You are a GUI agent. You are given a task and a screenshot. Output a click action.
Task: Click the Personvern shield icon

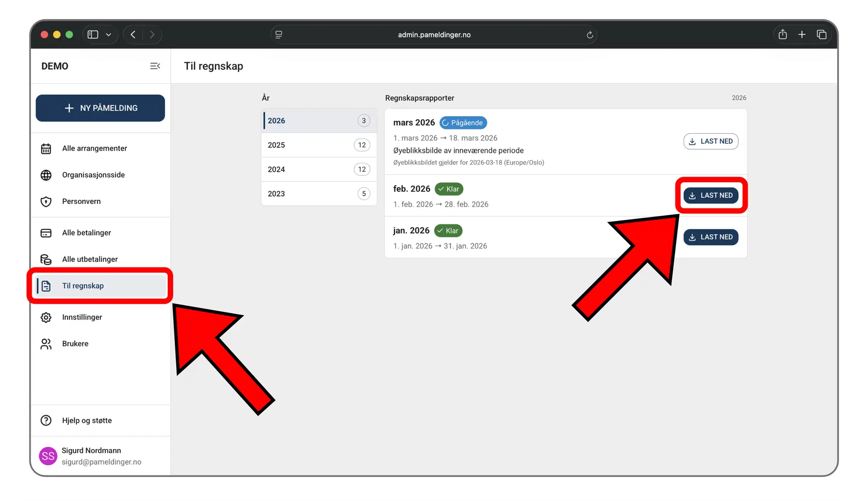click(46, 202)
